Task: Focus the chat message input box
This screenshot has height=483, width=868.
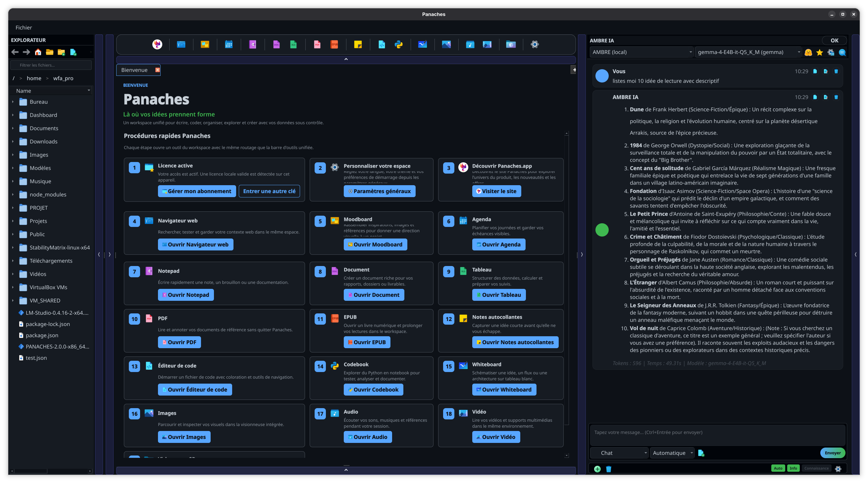Action: (717, 435)
